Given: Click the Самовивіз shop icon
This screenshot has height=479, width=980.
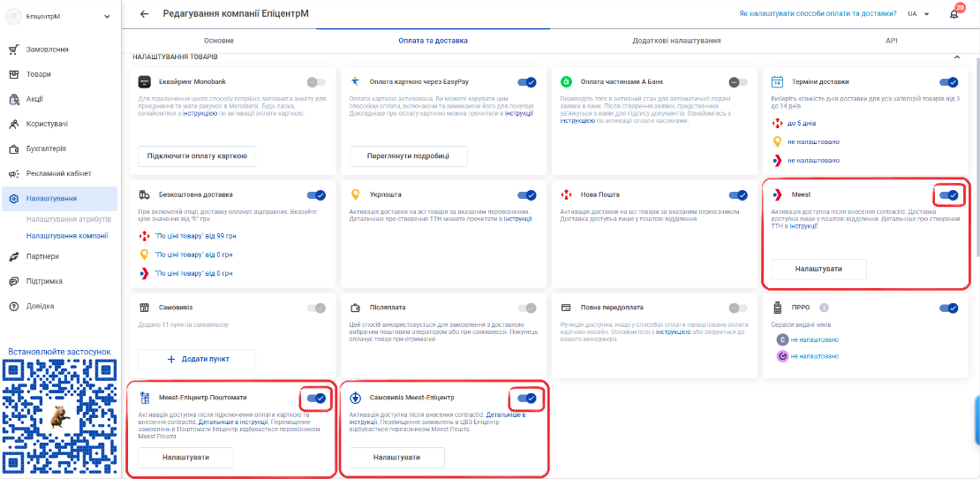Looking at the screenshot, I should tap(145, 308).
